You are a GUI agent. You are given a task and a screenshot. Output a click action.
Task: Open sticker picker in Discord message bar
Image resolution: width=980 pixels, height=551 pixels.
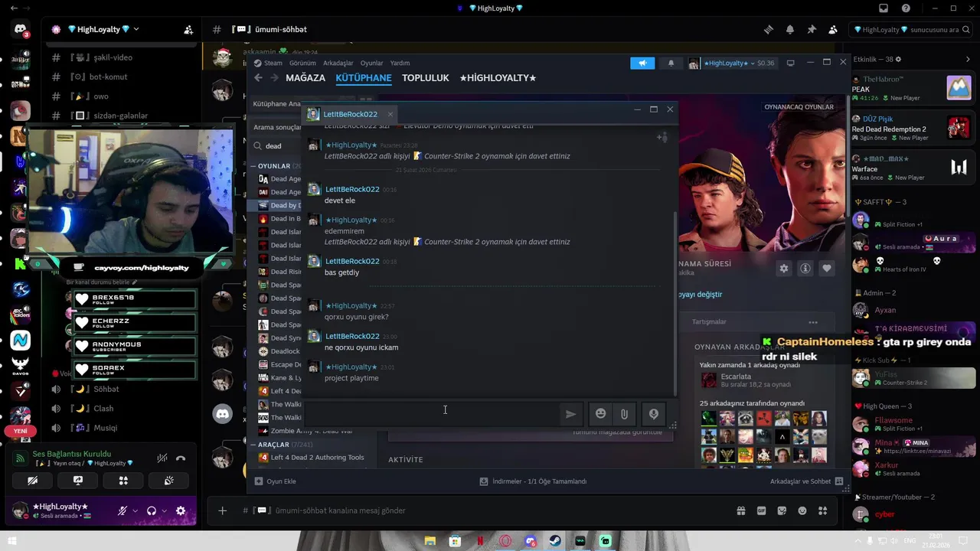pyautogui.click(x=782, y=510)
